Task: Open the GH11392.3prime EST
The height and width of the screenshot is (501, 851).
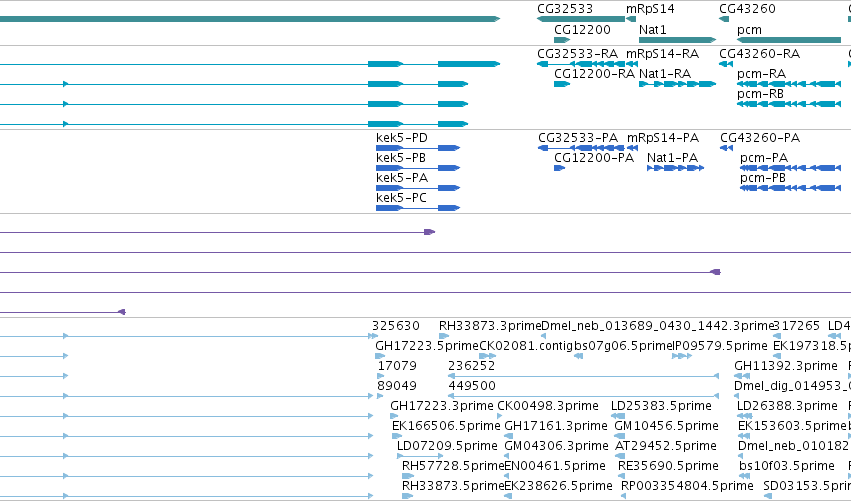Action: [742, 376]
